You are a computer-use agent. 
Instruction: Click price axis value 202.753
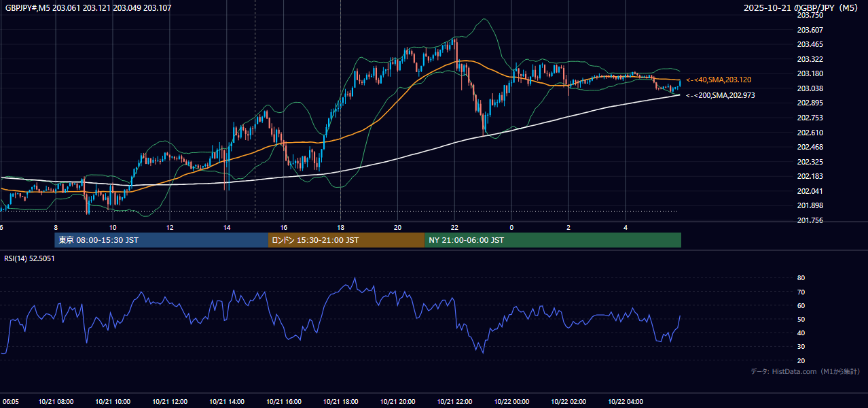click(810, 118)
